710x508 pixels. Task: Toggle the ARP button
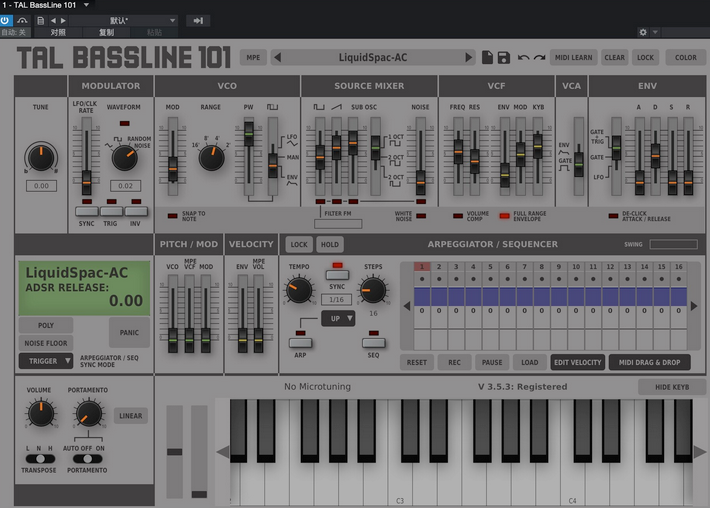(300, 343)
